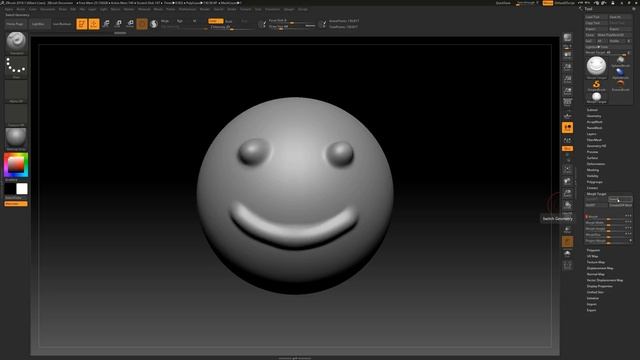Image resolution: width=640 pixels, height=360 pixels.
Task: Open the Alpha Off slot
Action: pos(16,91)
